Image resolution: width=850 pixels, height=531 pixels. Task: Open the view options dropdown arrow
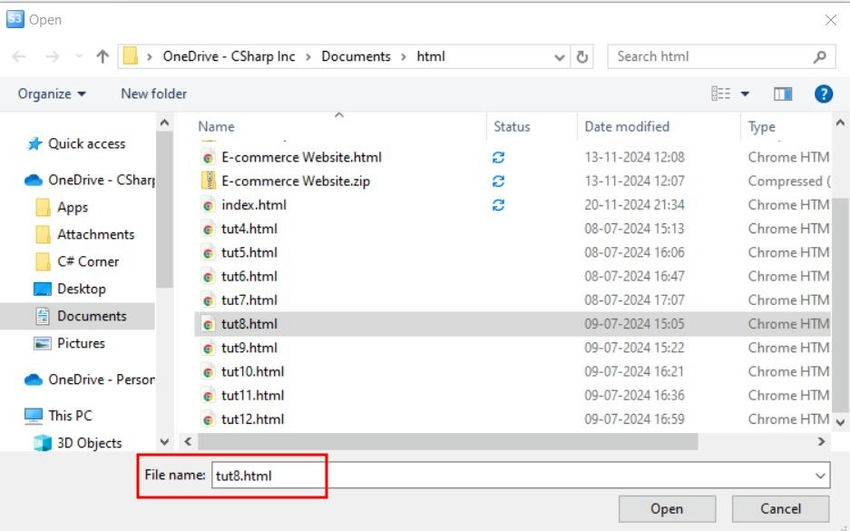click(x=745, y=94)
